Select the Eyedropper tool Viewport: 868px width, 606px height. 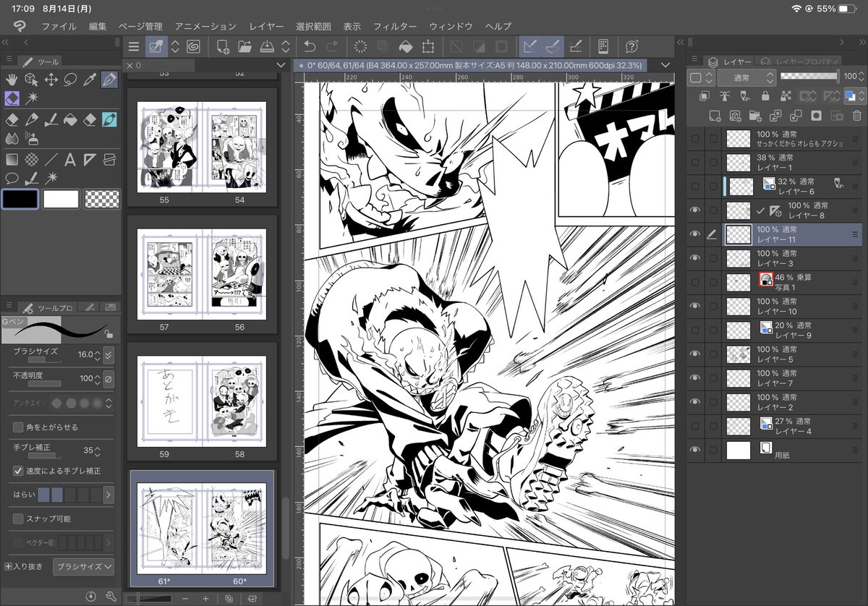90,79
